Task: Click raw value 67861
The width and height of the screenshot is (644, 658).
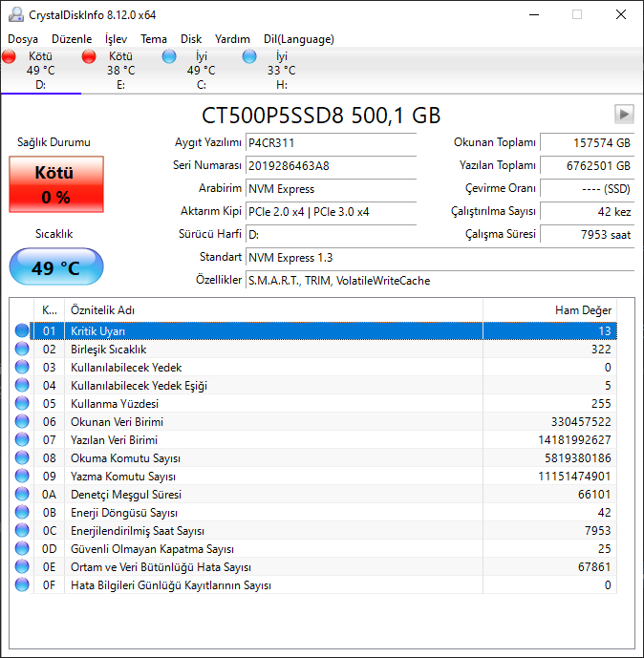Action: [594, 567]
